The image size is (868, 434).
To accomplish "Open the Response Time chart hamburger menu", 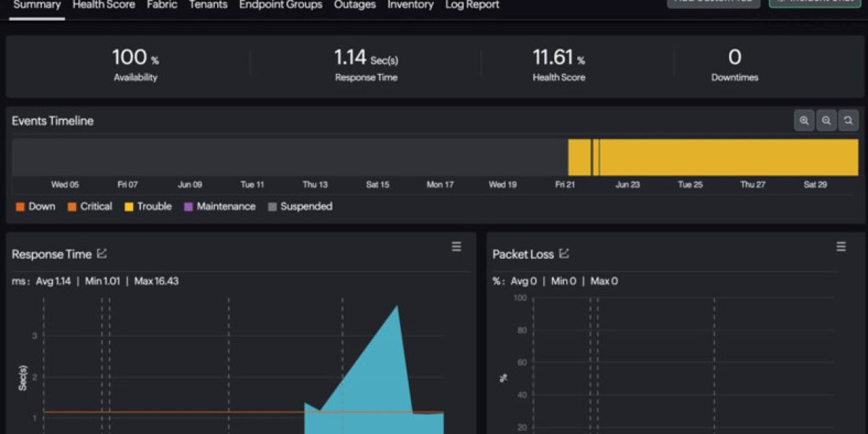I will point(456,247).
